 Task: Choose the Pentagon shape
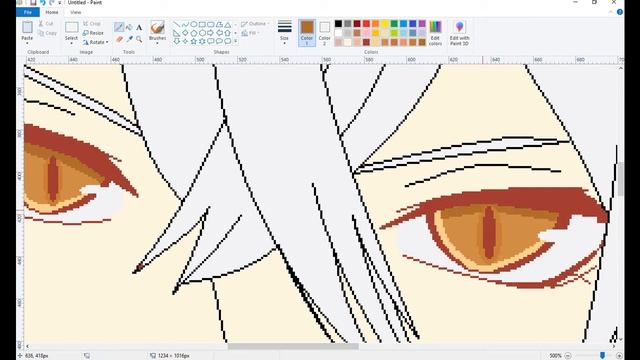coord(193,33)
